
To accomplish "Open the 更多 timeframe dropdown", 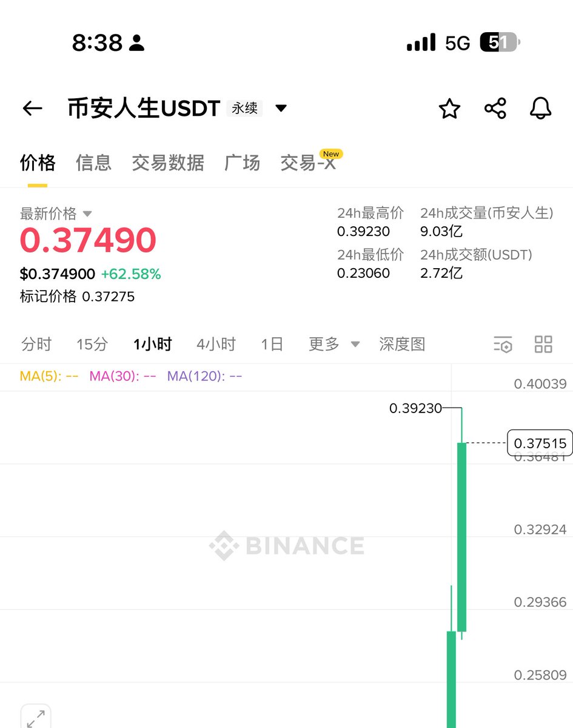I will click(x=333, y=344).
